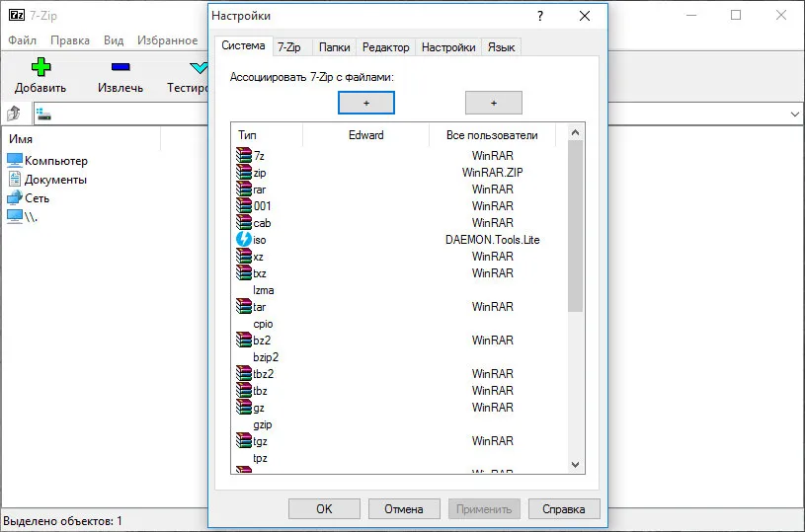Click the Все пользователи column header
The image size is (805, 532).
point(492,135)
